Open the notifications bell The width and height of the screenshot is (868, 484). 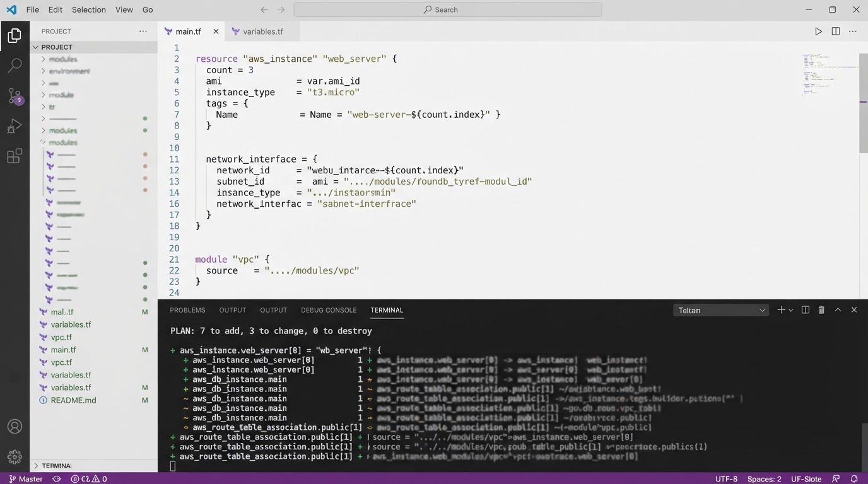pyautogui.click(x=854, y=478)
